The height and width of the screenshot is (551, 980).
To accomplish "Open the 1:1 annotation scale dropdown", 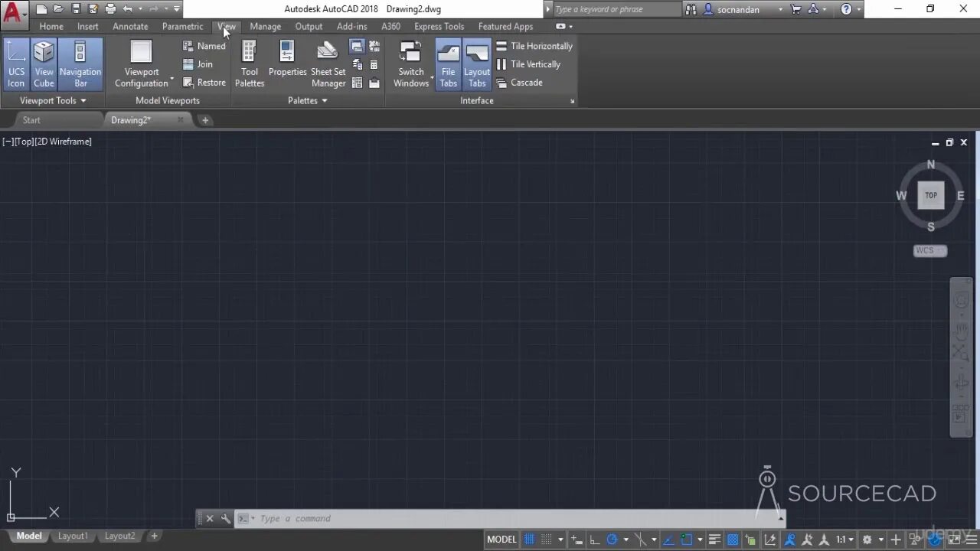I will click(x=845, y=540).
